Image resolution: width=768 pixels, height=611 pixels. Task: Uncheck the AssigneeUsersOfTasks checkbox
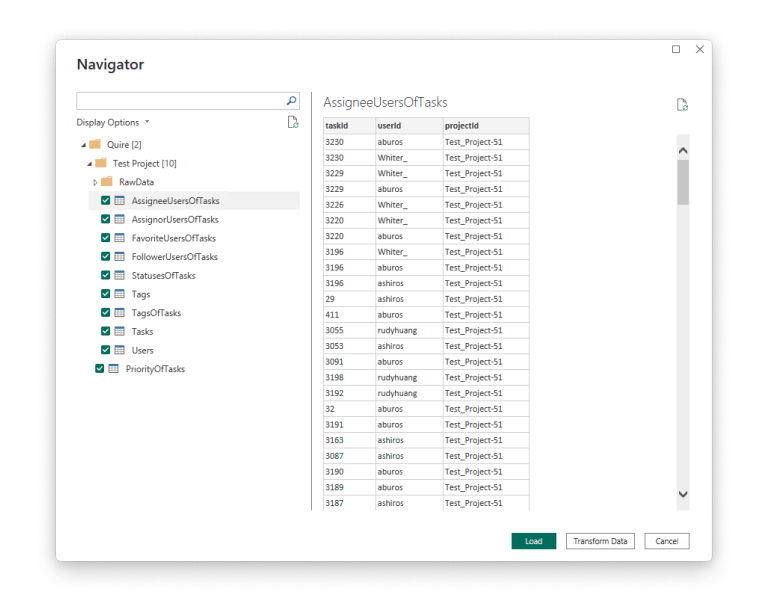click(106, 201)
